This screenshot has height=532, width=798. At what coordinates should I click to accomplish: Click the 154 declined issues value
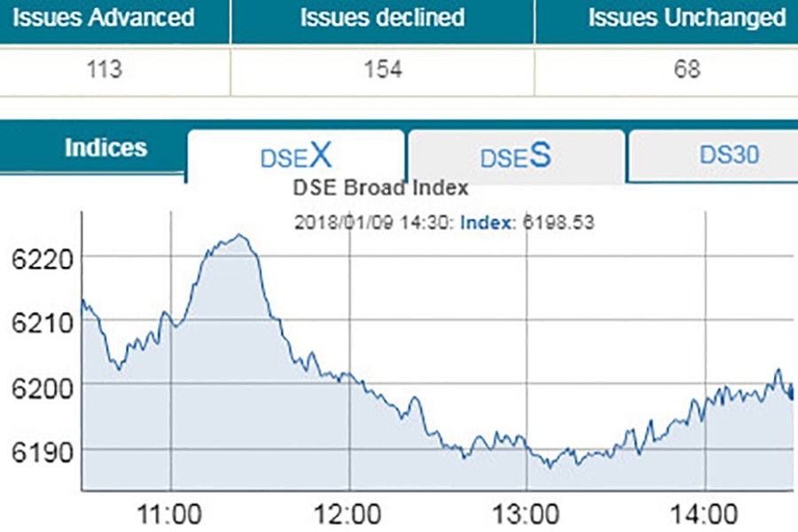[381, 69]
